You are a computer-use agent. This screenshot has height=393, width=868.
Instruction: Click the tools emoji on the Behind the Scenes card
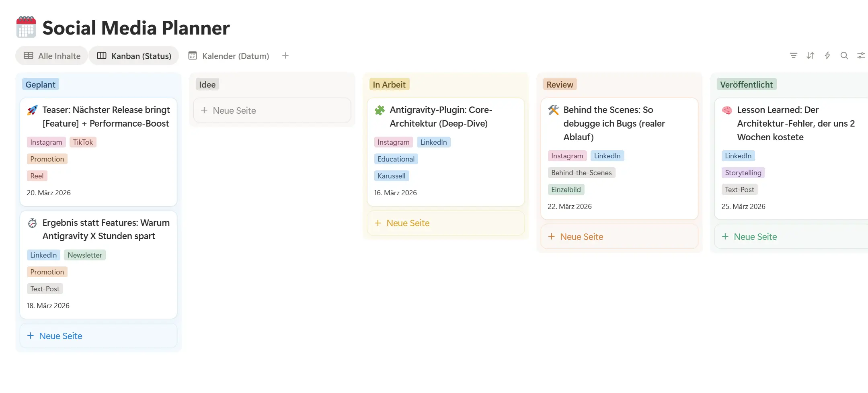pos(554,110)
